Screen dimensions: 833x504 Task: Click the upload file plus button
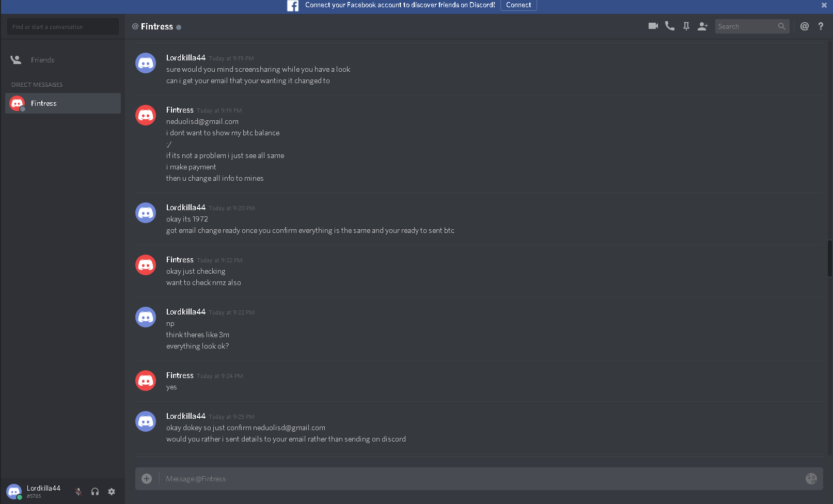coord(147,479)
